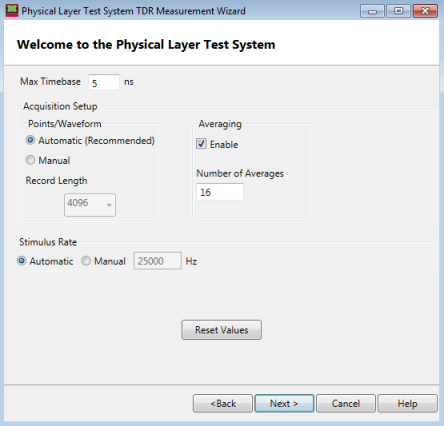Open Help for the wizard
The height and width of the screenshot is (426, 444).
(x=408, y=403)
